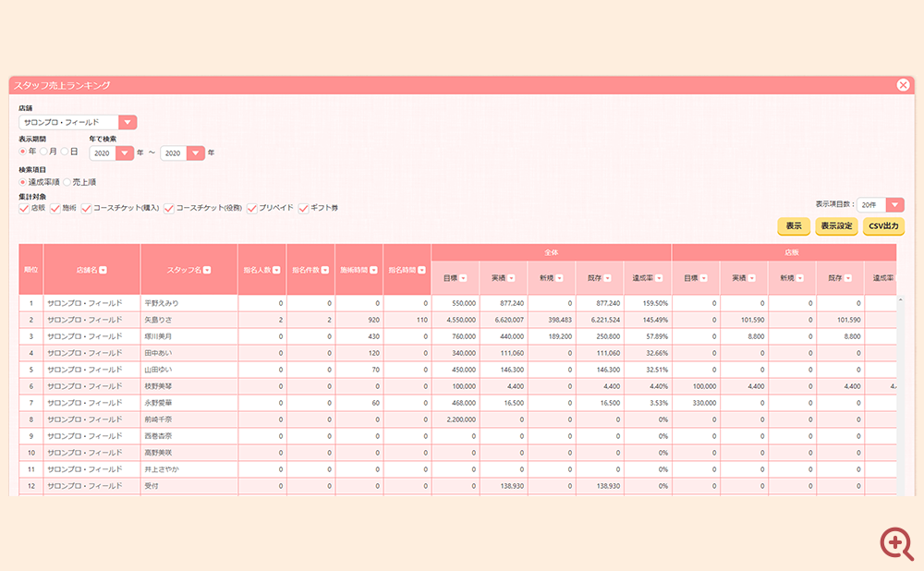Uncheck the 店販 checkbox

(24, 208)
